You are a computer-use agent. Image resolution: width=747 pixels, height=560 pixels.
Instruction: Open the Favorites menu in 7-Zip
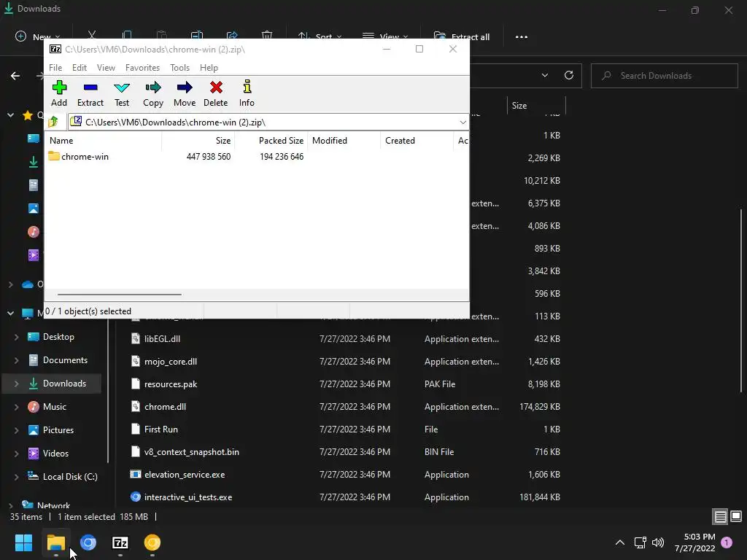(142, 68)
